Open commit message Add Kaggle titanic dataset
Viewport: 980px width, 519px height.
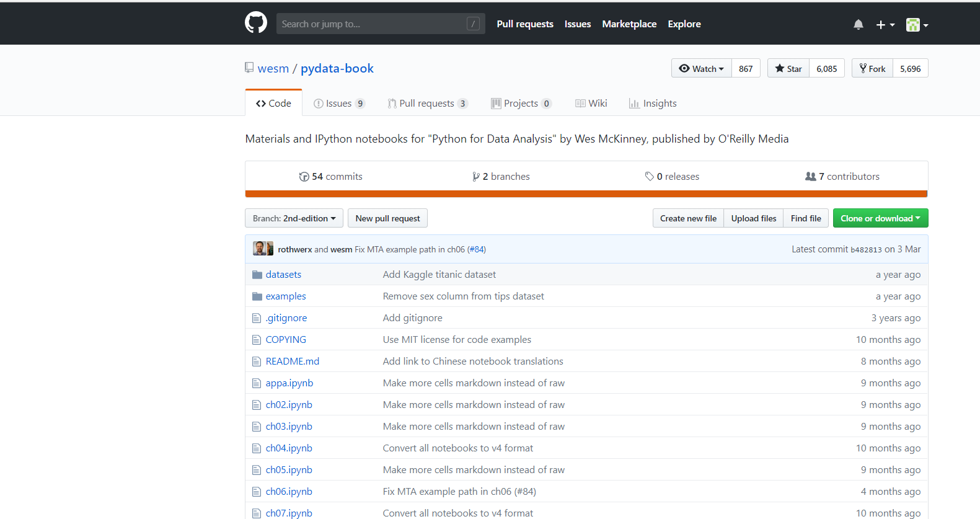click(439, 275)
